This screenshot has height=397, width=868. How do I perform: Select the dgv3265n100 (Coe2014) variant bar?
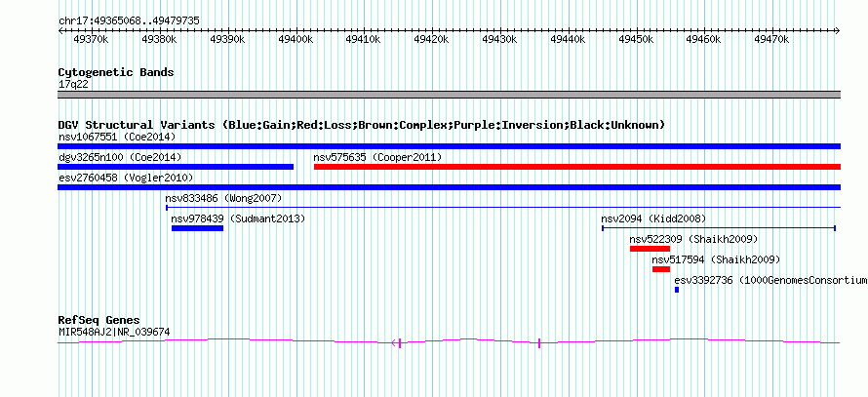[x=176, y=167]
